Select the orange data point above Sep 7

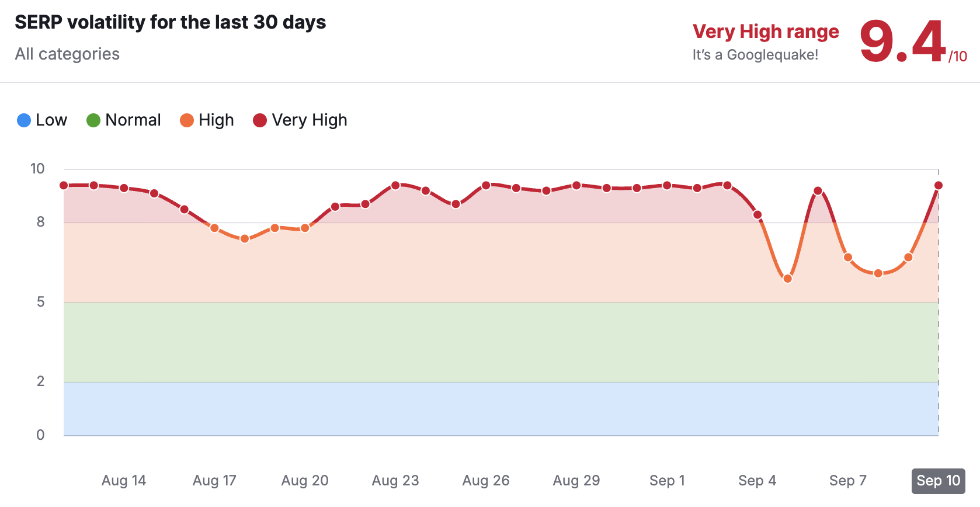coord(848,257)
